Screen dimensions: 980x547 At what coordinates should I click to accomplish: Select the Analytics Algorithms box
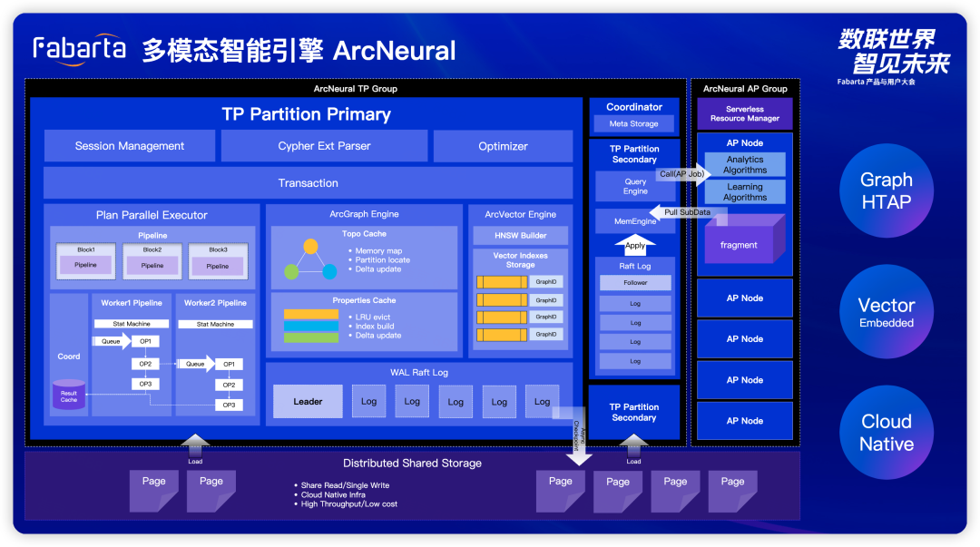point(745,164)
